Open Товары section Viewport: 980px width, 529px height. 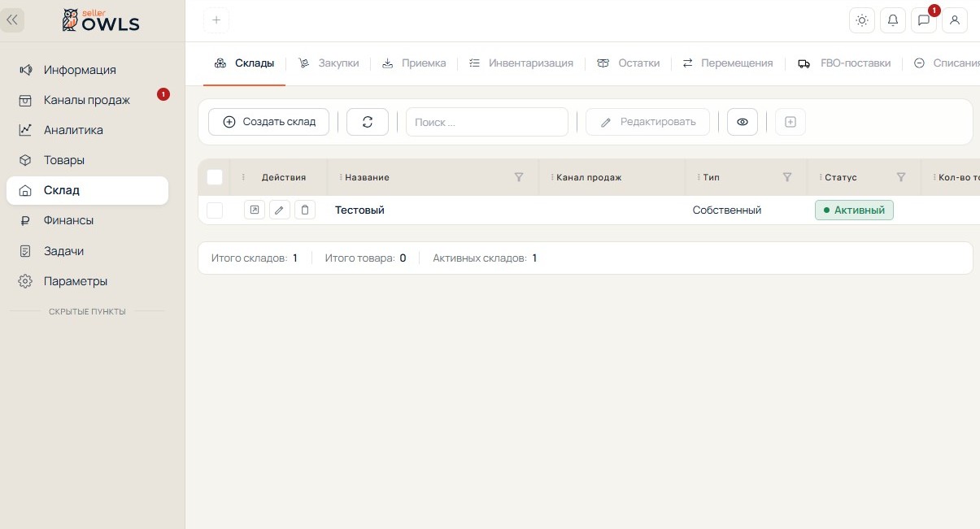click(x=87, y=160)
